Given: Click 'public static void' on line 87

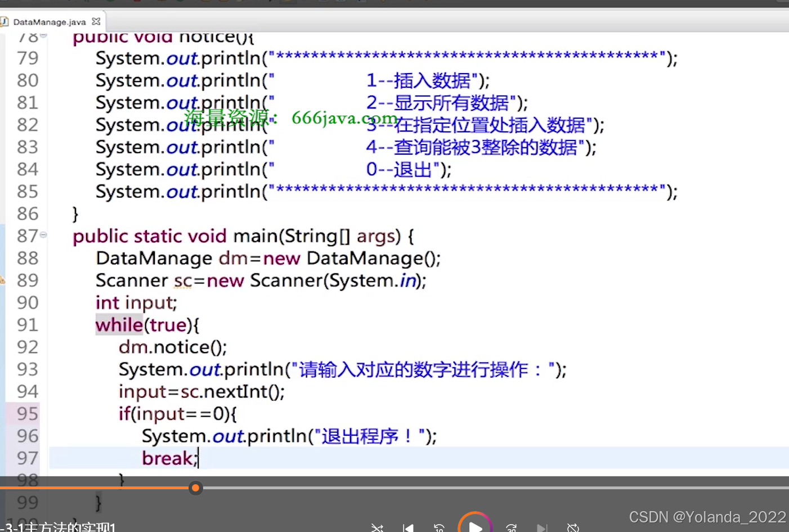Looking at the screenshot, I should (x=150, y=236).
